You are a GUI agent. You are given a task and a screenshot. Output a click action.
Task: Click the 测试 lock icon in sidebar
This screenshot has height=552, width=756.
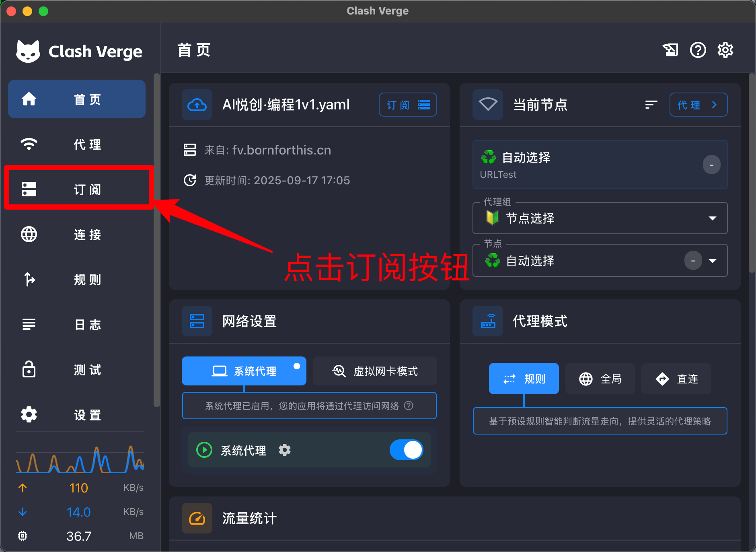click(x=29, y=369)
